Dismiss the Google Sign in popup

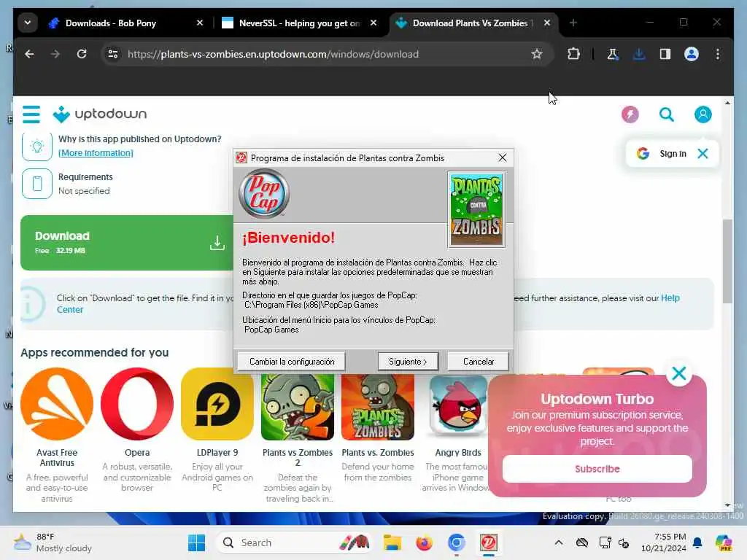click(703, 153)
